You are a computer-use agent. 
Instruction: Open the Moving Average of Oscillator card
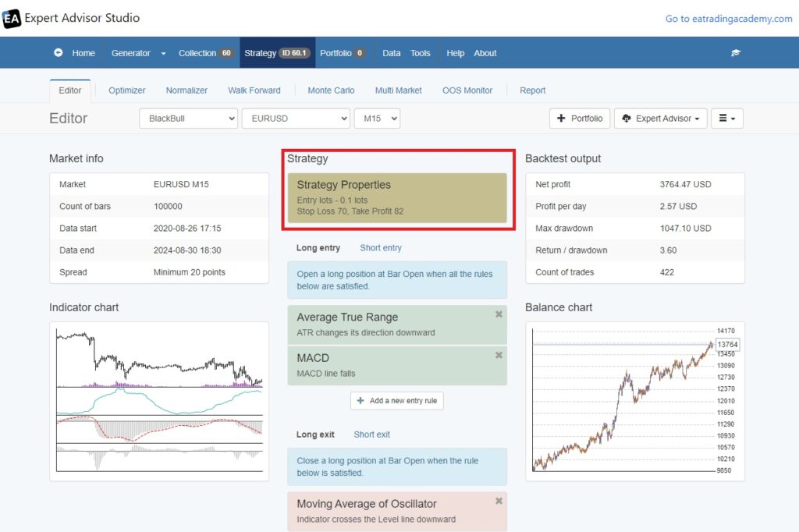coord(397,511)
